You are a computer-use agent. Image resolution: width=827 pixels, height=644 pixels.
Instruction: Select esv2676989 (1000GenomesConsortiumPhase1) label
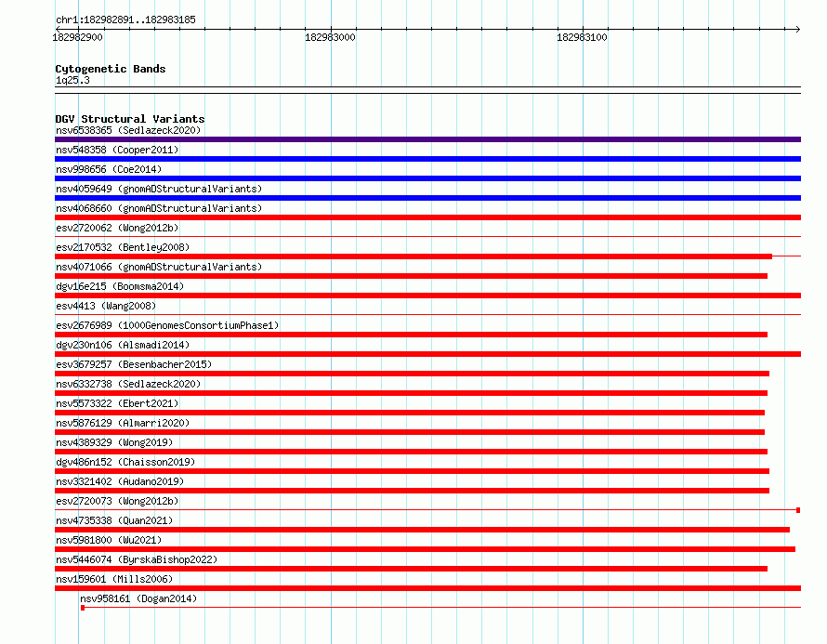(x=167, y=325)
